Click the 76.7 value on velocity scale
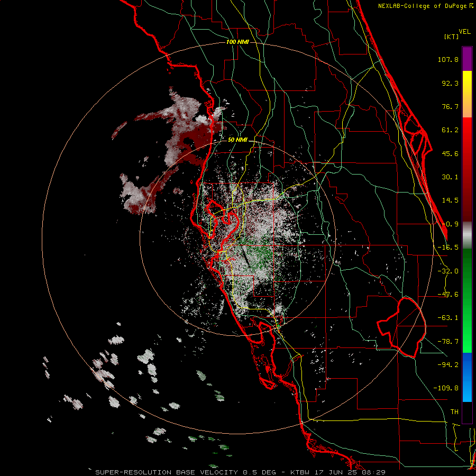This screenshot has width=476, height=476. click(450, 106)
